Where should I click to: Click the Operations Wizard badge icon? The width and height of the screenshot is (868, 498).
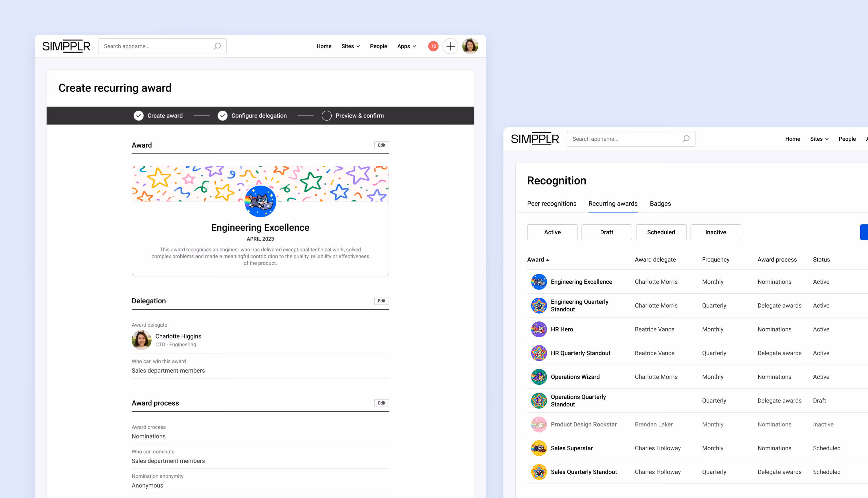(539, 377)
